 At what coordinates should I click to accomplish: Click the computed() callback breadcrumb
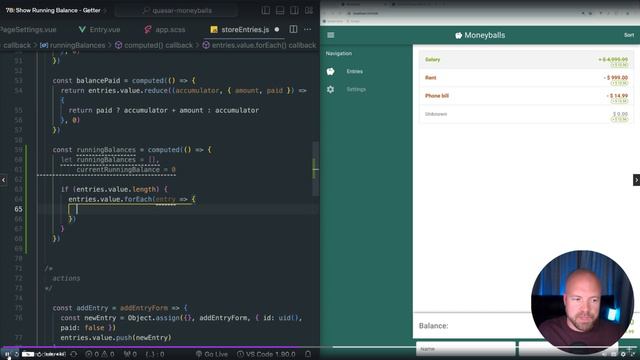coord(154,45)
